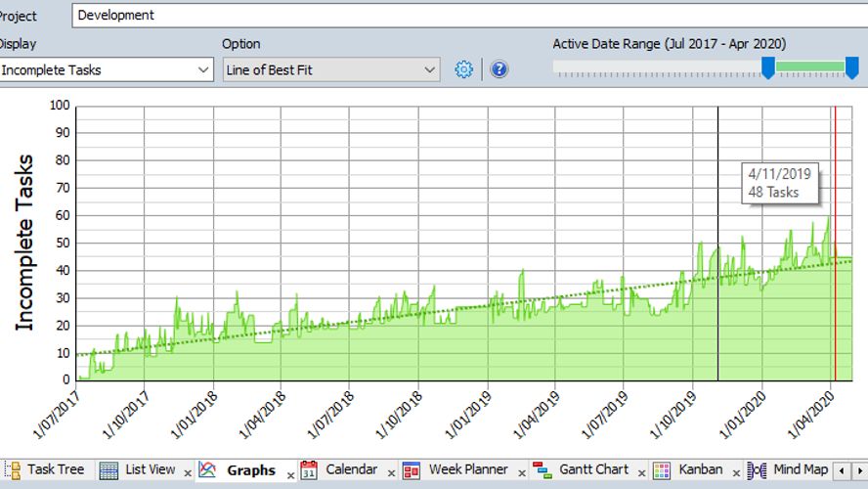Image resolution: width=868 pixels, height=489 pixels.
Task: Expand the Display dropdown showing Incomplete Tasks
Action: pos(203,70)
